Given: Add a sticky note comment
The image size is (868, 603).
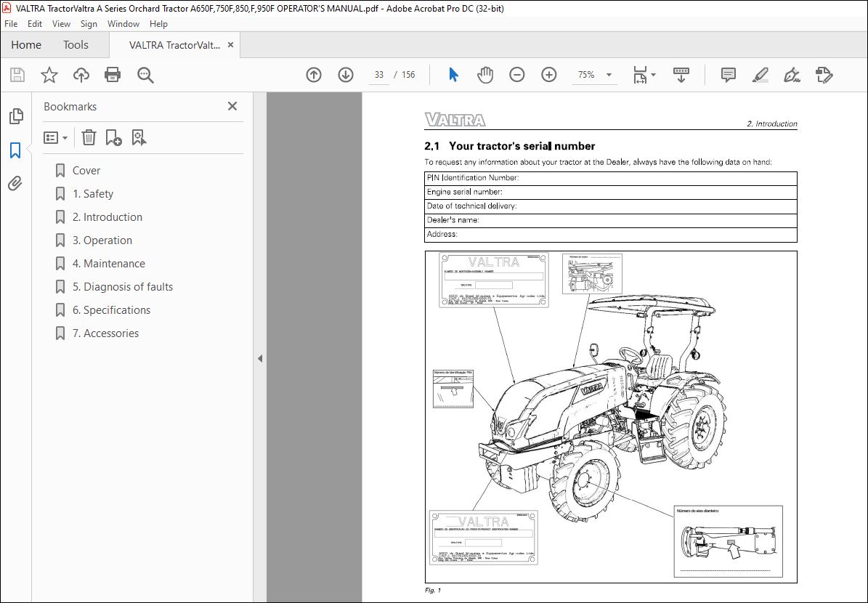Looking at the screenshot, I should point(729,75).
